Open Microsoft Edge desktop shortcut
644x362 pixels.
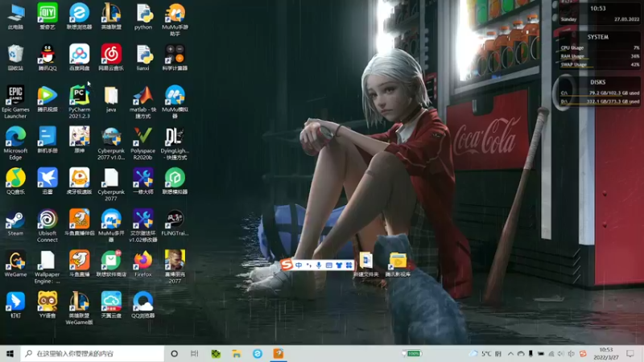[x=15, y=143]
